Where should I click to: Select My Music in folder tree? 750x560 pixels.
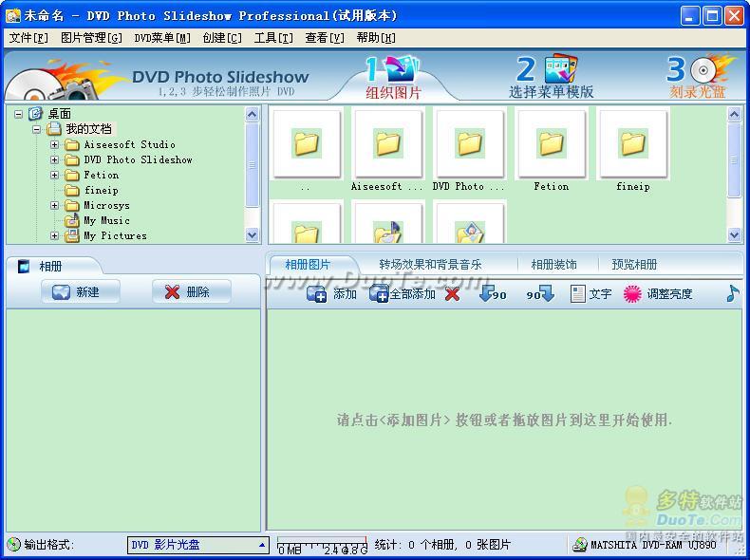tap(106, 220)
